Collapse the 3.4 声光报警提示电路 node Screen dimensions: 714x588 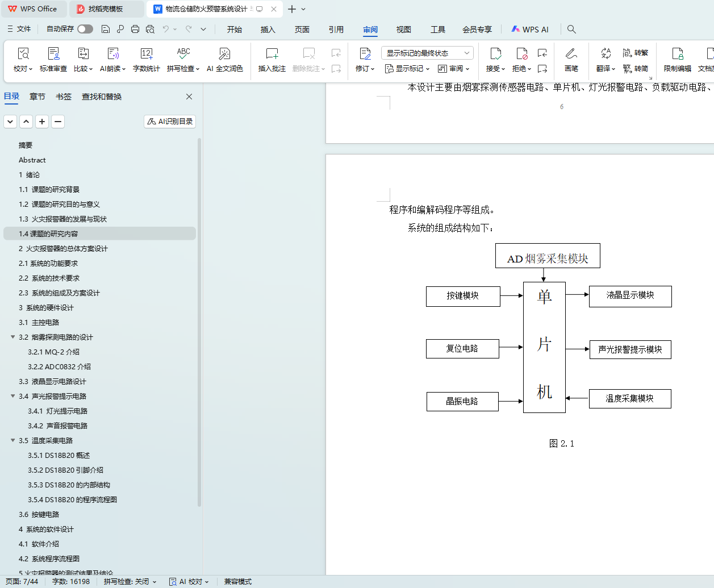pos(12,396)
